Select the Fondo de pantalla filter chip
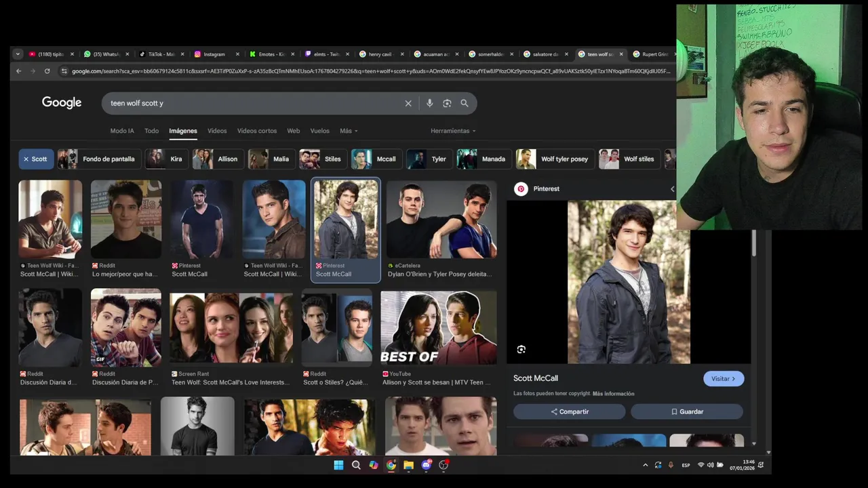Viewport: 868px width, 488px height. [x=100, y=159]
